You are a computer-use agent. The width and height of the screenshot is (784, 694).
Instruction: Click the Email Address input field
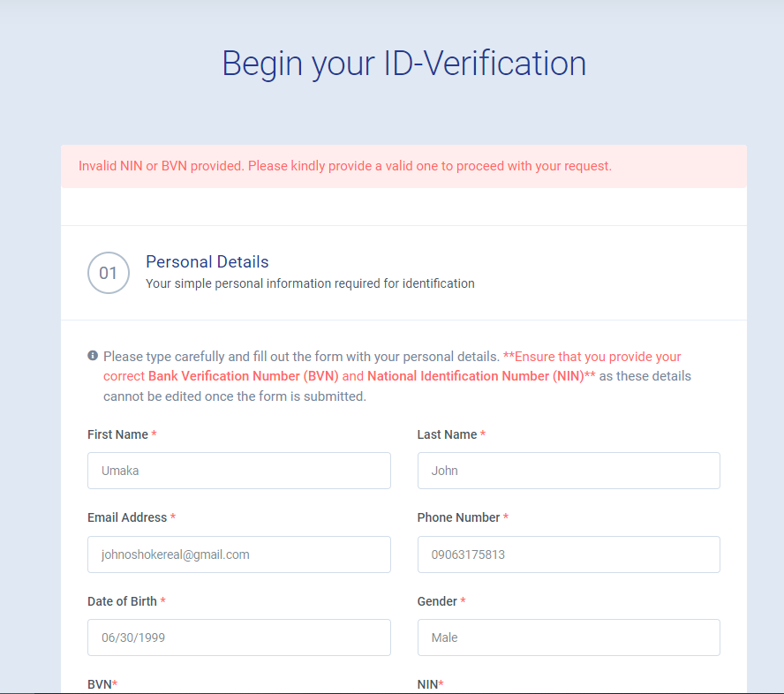point(238,554)
